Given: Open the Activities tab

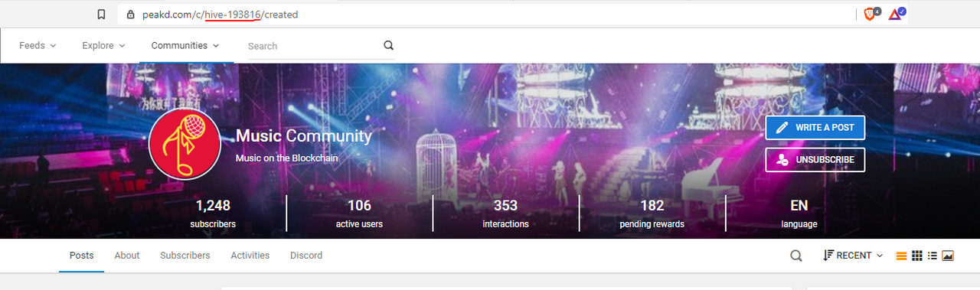Looking at the screenshot, I should click(250, 256).
